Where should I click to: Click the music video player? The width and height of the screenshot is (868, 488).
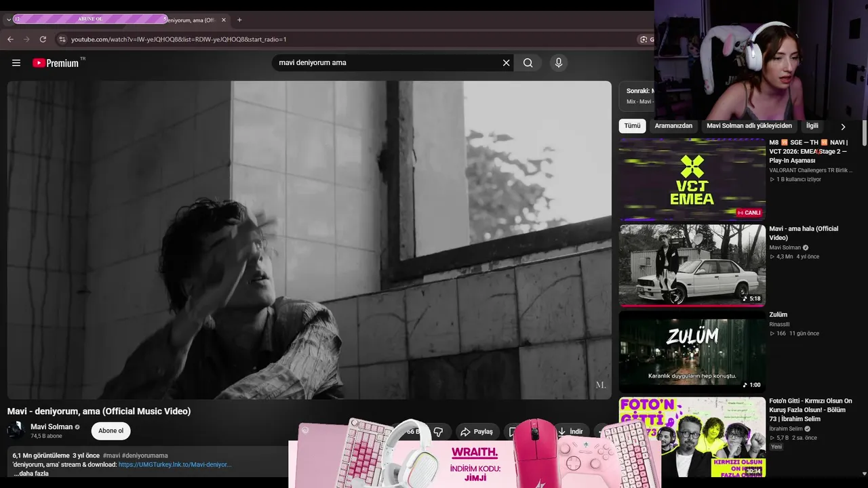[x=309, y=240]
